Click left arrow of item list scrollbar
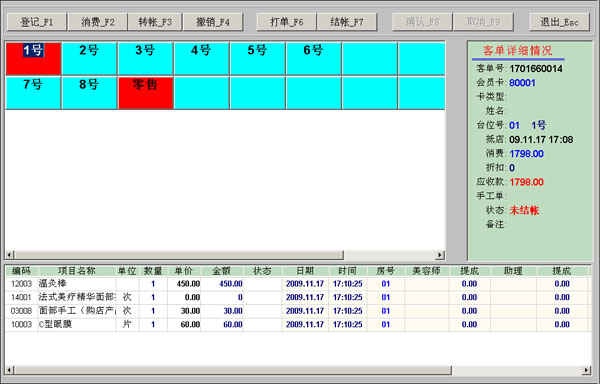This screenshot has width=600, height=384. 10,370
